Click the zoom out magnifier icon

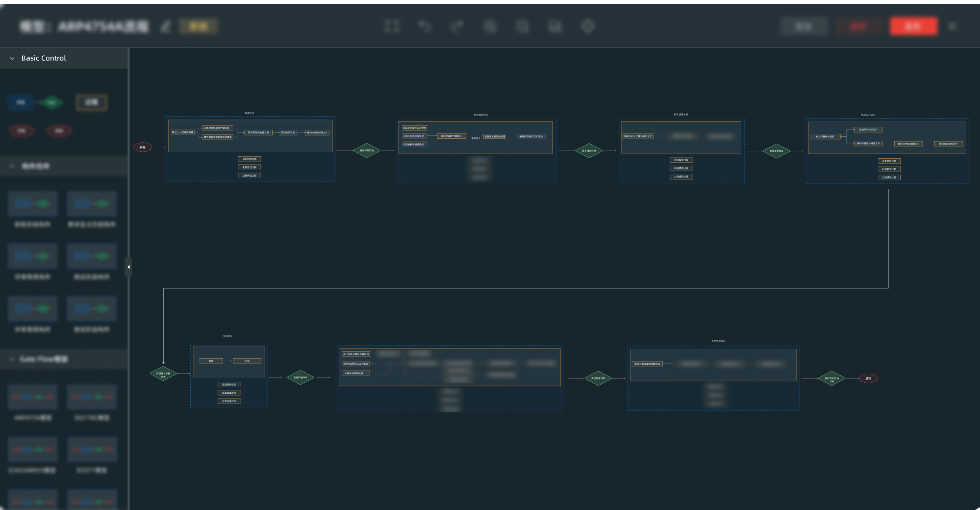(523, 27)
